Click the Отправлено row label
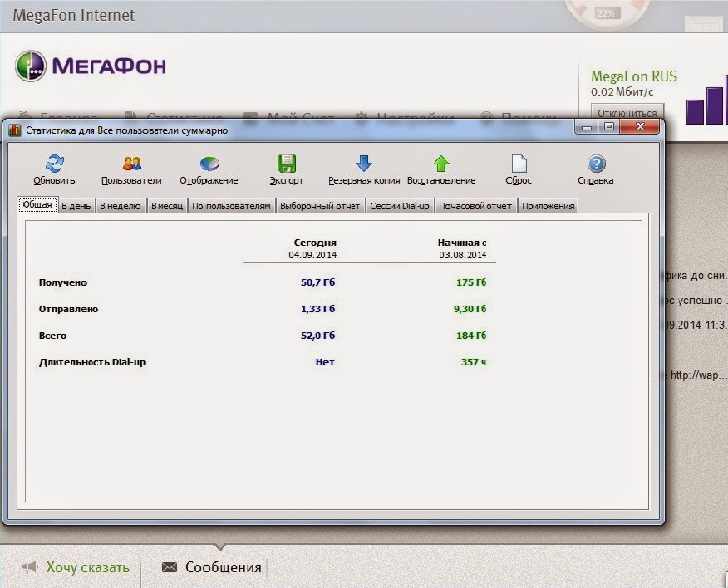 tap(69, 309)
